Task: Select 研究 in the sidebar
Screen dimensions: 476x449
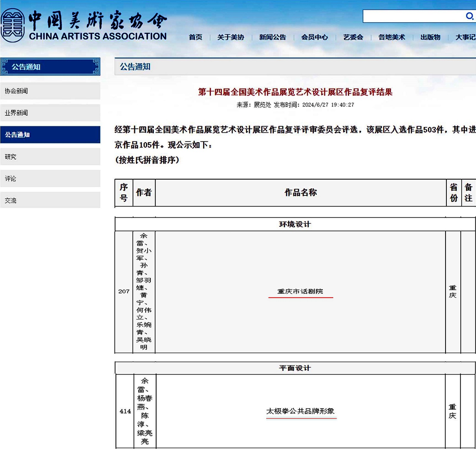Action: click(x=50, y=157)
